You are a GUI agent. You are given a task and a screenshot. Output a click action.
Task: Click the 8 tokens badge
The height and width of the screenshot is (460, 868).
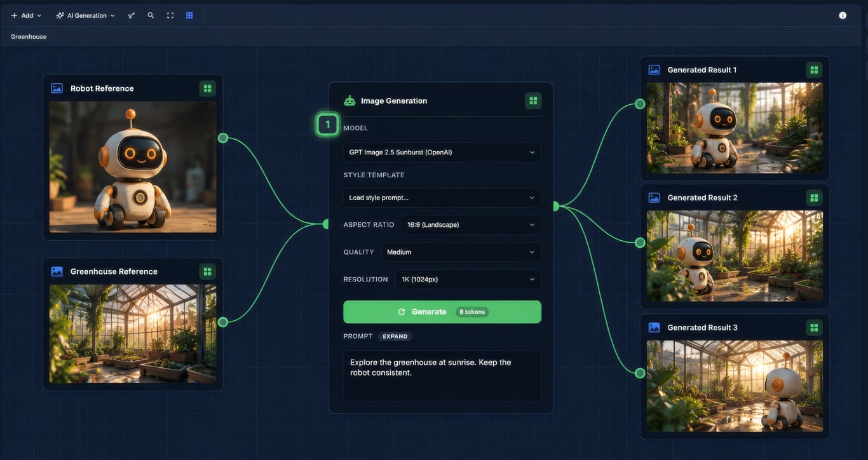(472, 312)
